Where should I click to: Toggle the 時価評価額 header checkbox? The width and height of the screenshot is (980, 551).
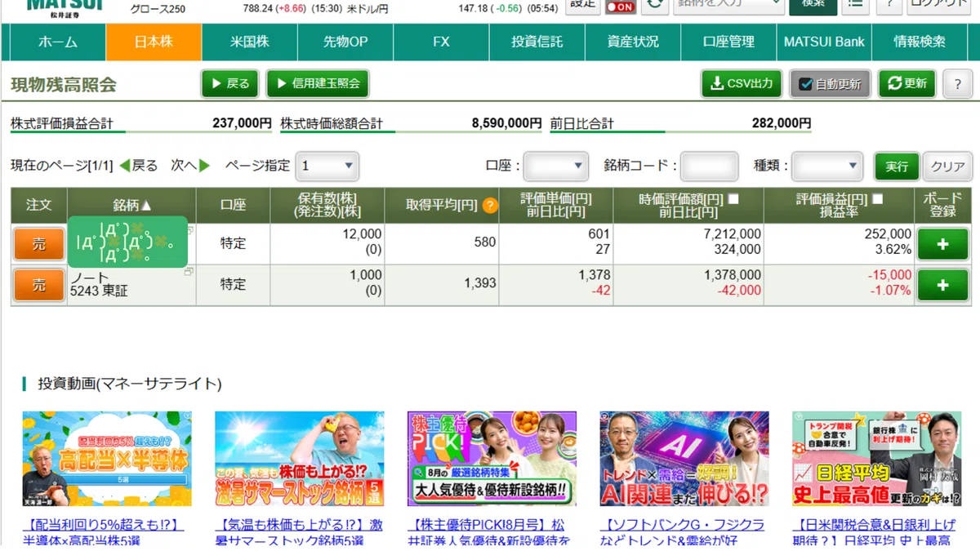point(733,198)
